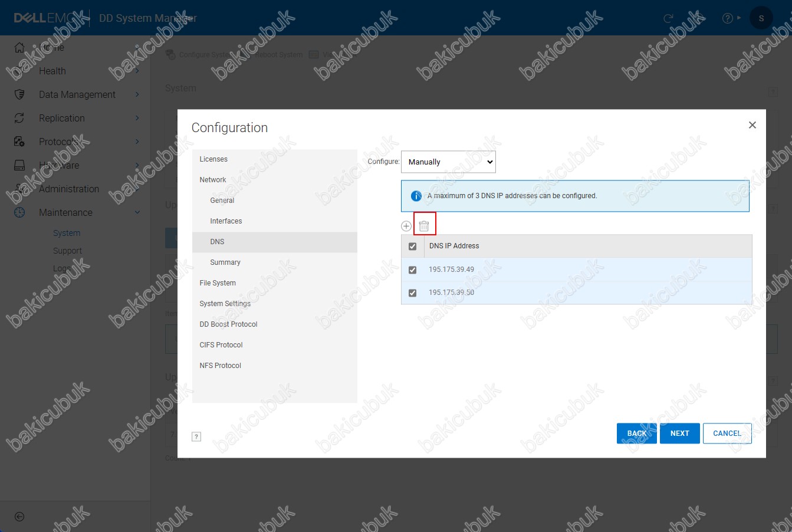The height and width of the screenshot is (532, 792).
Task: Expand the Health sidebar chevron
Action: coord(137,71)
